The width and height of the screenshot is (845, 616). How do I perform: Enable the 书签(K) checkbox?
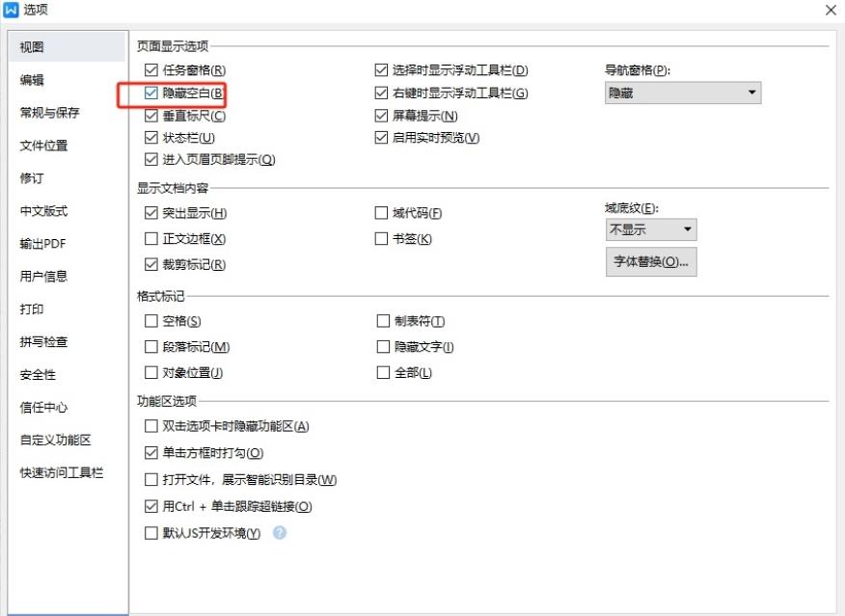(381, 238)
